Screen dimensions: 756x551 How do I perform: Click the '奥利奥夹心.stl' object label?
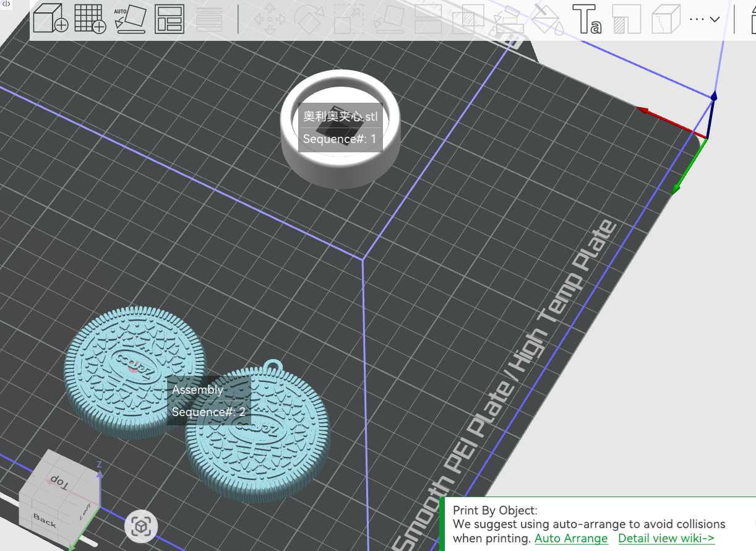(340, 116)
